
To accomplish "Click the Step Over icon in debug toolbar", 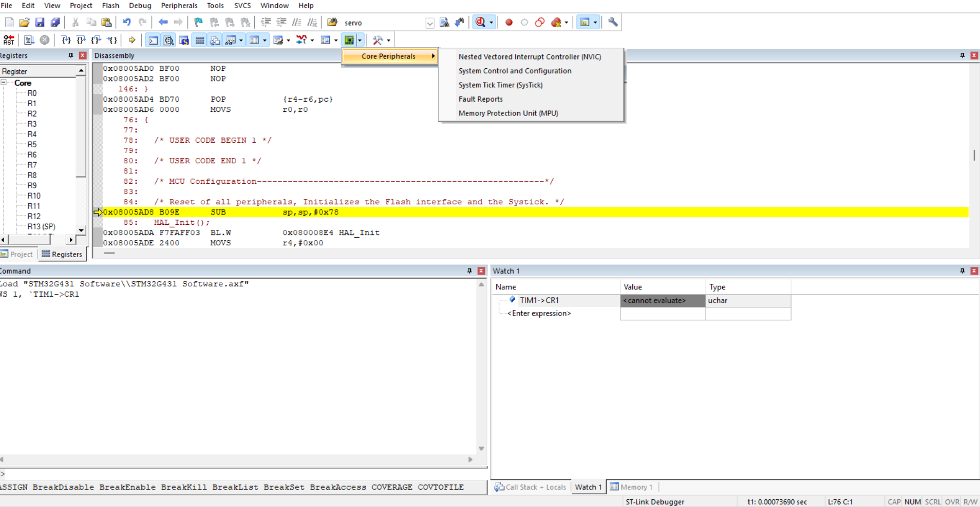I will point(81,40).
